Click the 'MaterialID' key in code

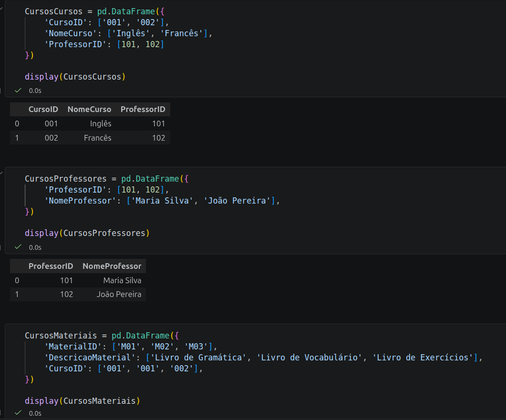pyautogui.click(x=72, y=347)
